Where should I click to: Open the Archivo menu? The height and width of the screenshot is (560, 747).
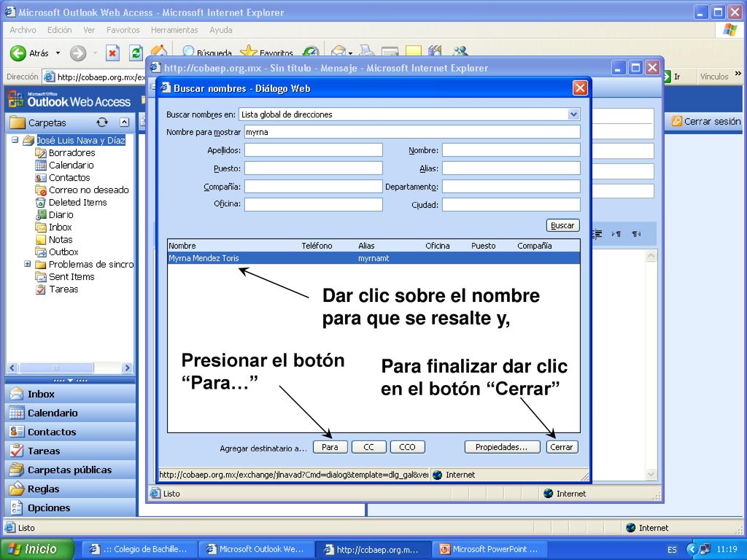pyautogui.click(x=23, y=30)
